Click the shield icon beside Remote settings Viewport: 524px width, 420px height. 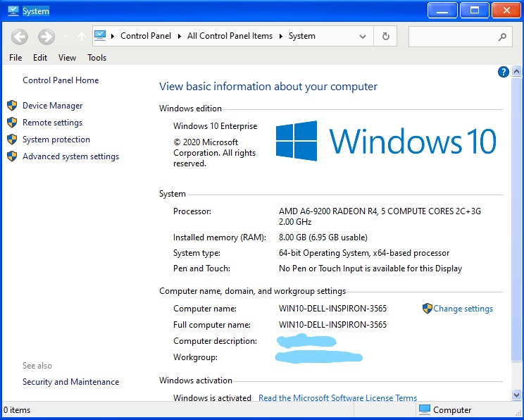click(x=12, y=123)
